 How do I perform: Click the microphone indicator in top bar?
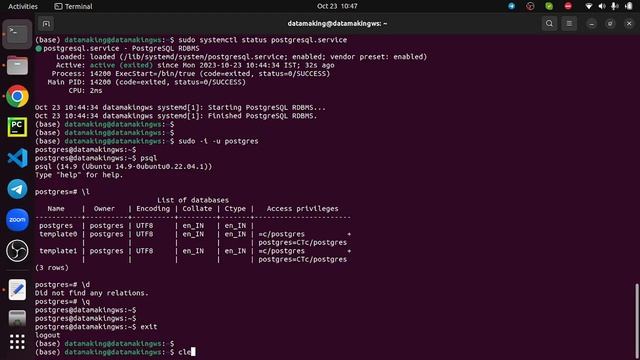click(x=614, y=6)
